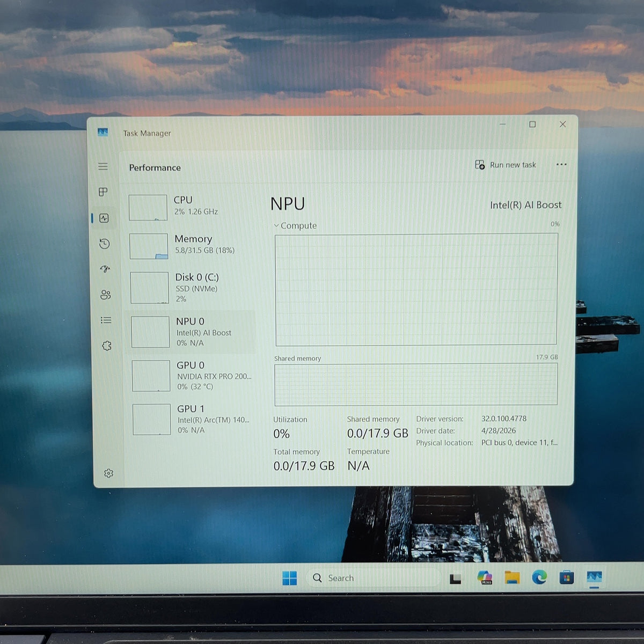The image size is (644, 644).
Task: Open the Task Manager hamburger navigation menu
Action: pyautogui.click(x=103, y=166)
